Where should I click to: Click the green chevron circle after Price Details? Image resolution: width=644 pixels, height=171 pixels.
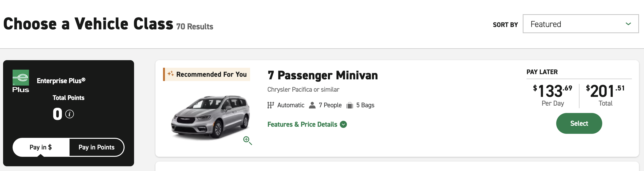coord(344,124)
